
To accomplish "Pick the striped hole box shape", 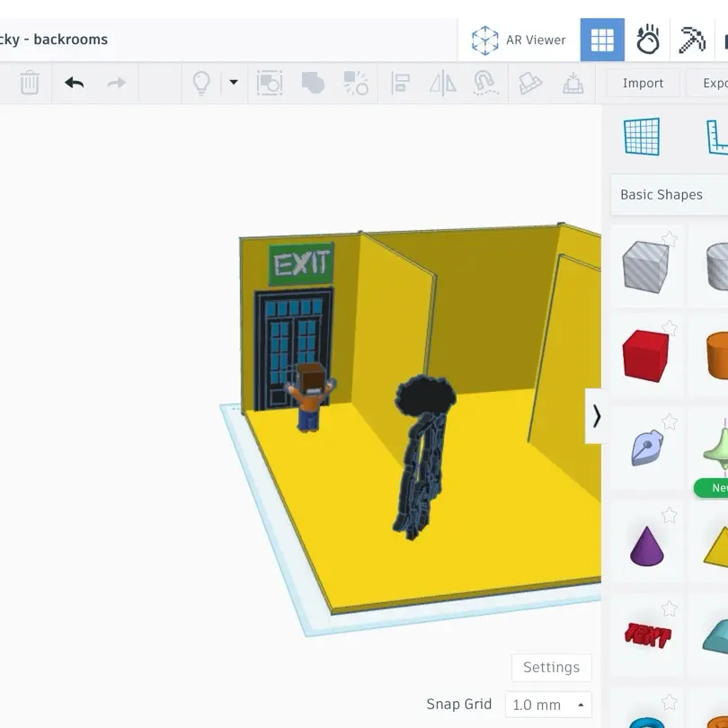I will click(646, 267).
